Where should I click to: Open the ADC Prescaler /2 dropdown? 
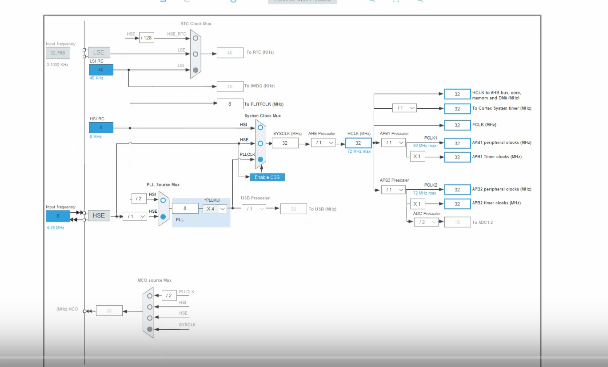click(x=426, y=222)
